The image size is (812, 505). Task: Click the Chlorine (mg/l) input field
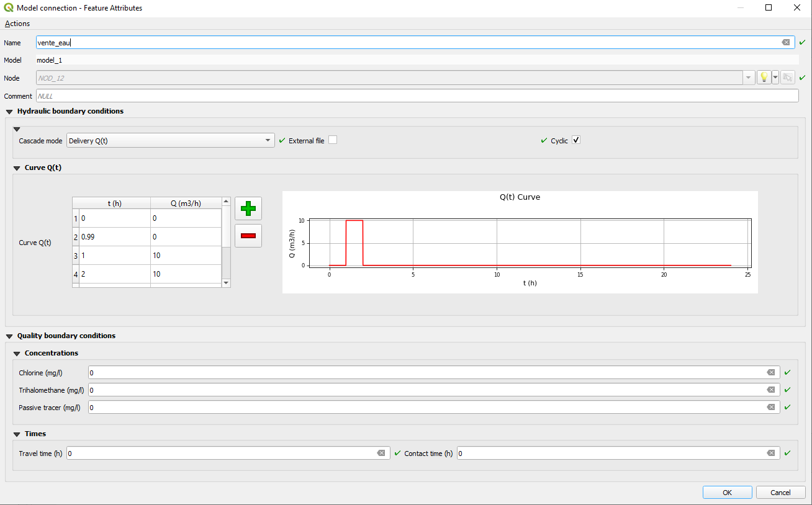(434, 372)
